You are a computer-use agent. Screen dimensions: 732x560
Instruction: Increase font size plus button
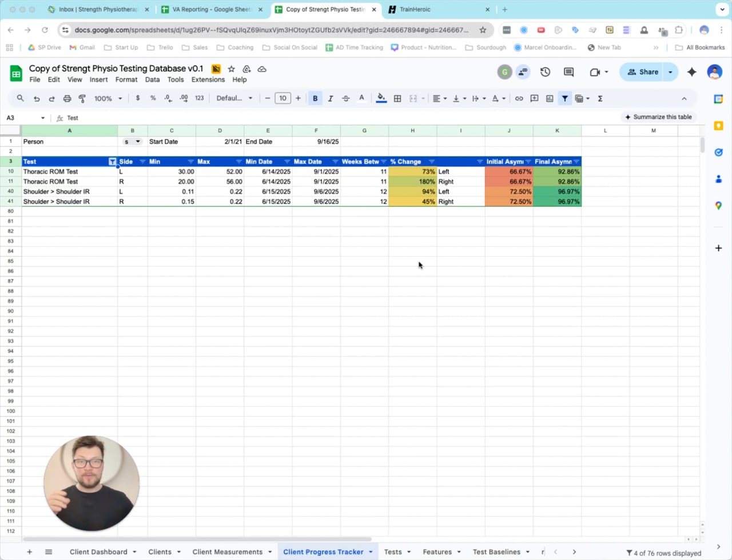[298, 98]
